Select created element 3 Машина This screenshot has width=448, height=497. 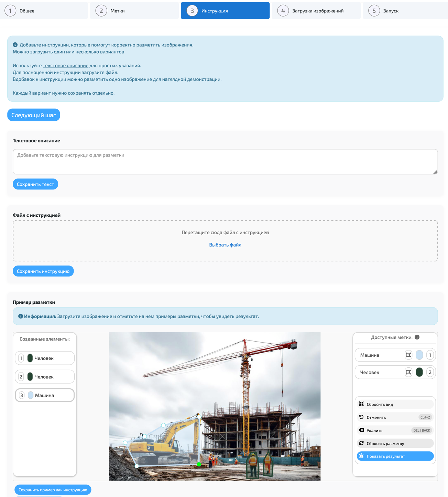45,395
